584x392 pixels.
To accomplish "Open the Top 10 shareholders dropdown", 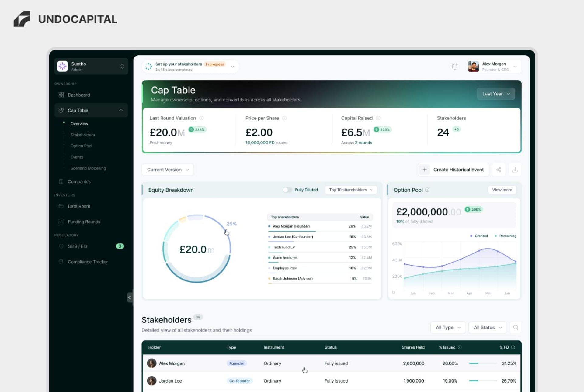I will 351,190.
